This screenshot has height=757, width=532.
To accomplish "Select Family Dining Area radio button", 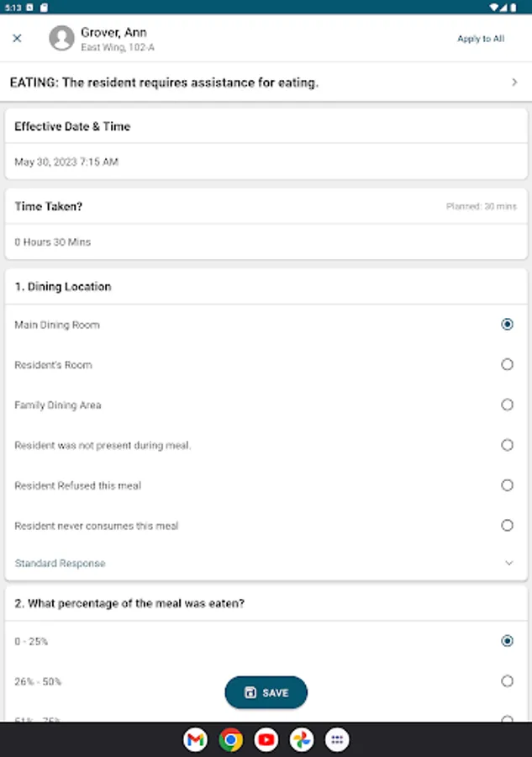I will [507, 405].
